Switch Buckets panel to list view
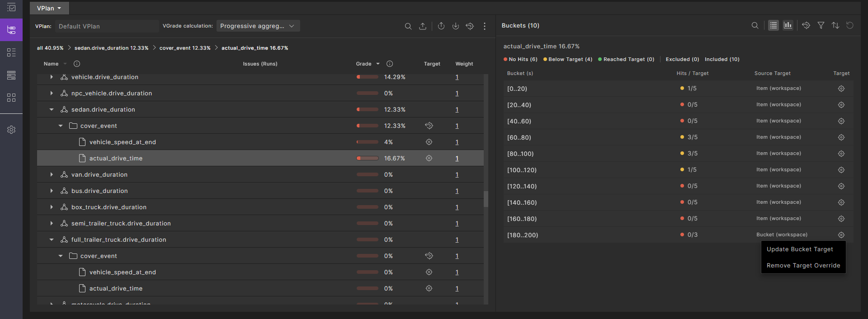The width and height of the screenshot is (868, 319). (774, 26)
